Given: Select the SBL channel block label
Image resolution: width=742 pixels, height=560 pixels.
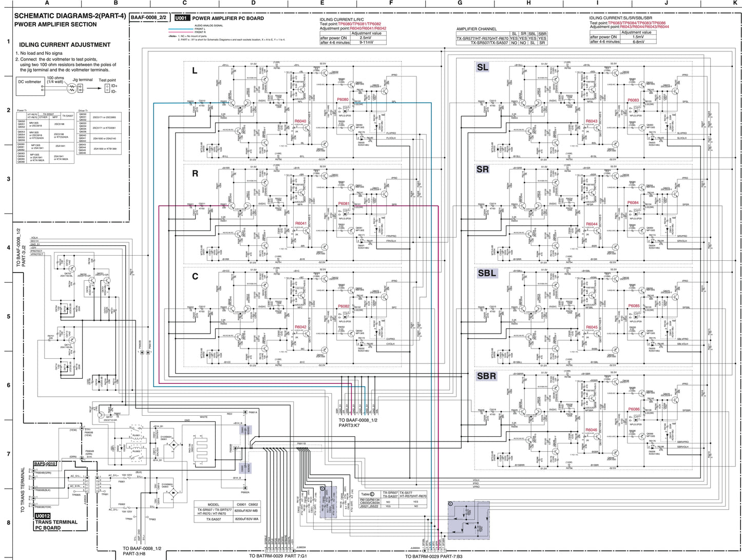Looking at the screenshot, I should [486, 273].
